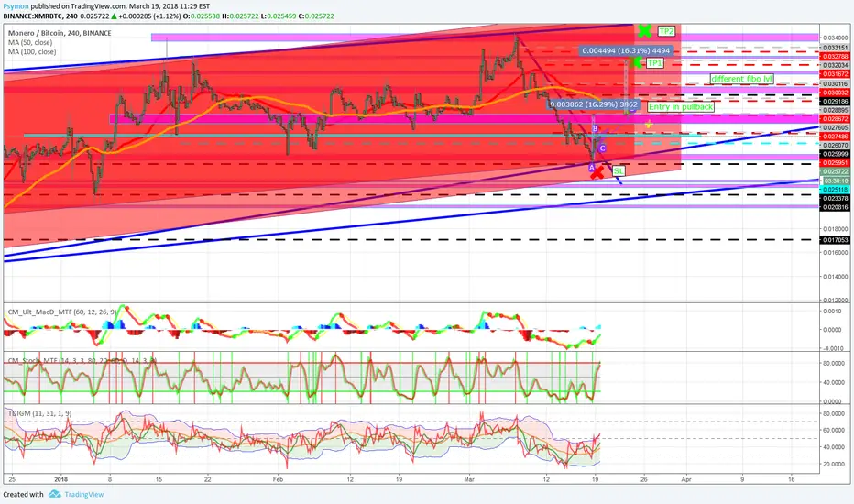
Task: Select the TP1 target label
Action: click(654, 63)
